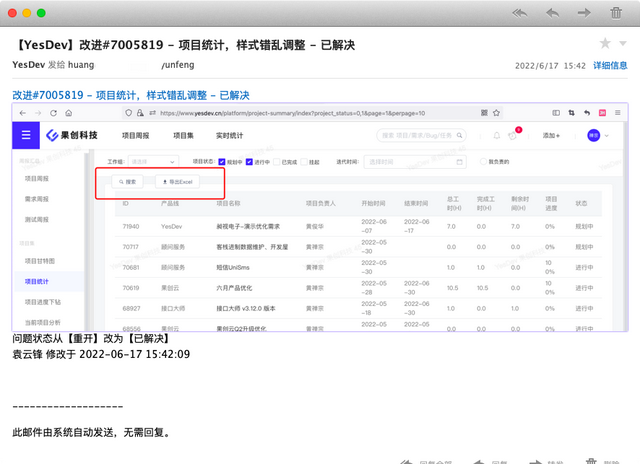
Task: Click the alarm clock icon with red badge
Action: click(x=513, y=135)
